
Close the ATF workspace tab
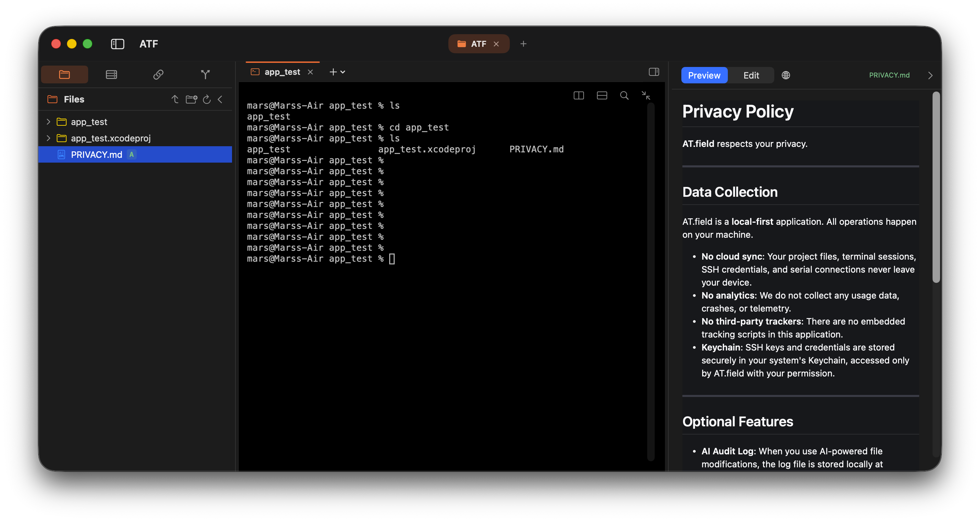click(496, 44)
